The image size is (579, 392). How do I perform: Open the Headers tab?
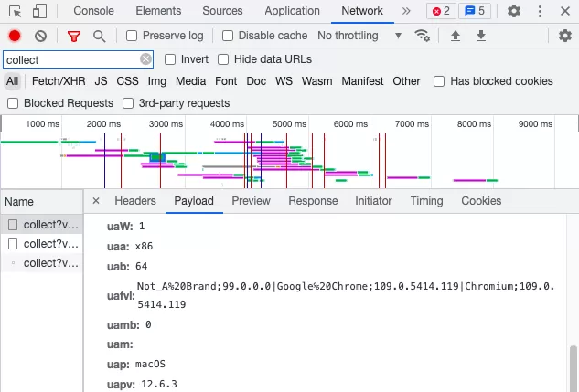pos(135,201)
